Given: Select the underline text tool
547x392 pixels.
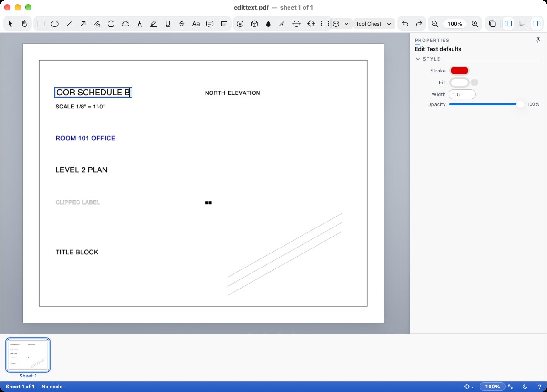Looking at the screenshot, I should [x=168, y=24].
